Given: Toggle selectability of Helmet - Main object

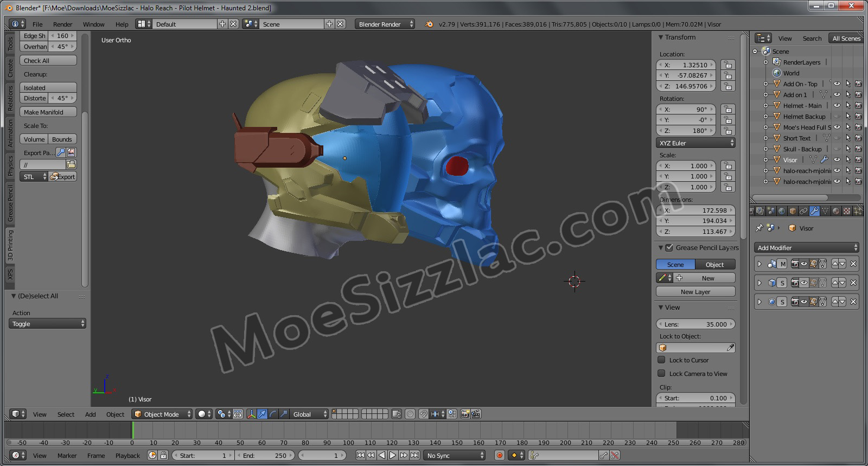Looking at the screenshot, I should [848, 106].
